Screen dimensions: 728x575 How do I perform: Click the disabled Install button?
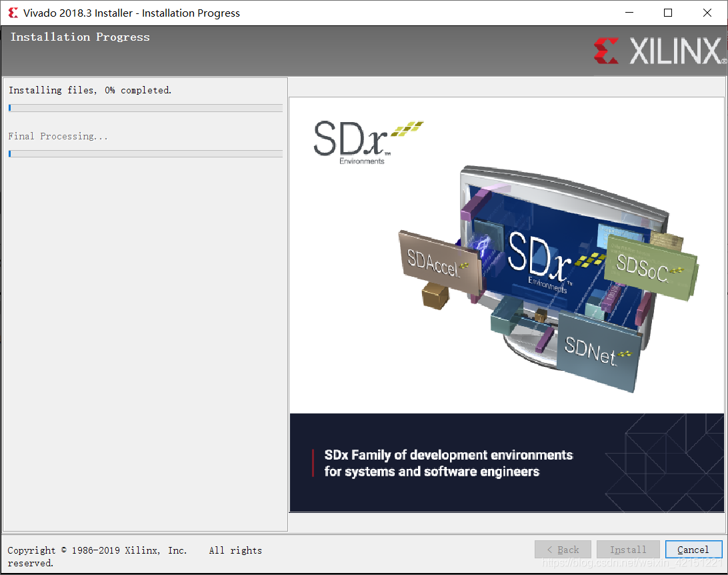(628, 550)
